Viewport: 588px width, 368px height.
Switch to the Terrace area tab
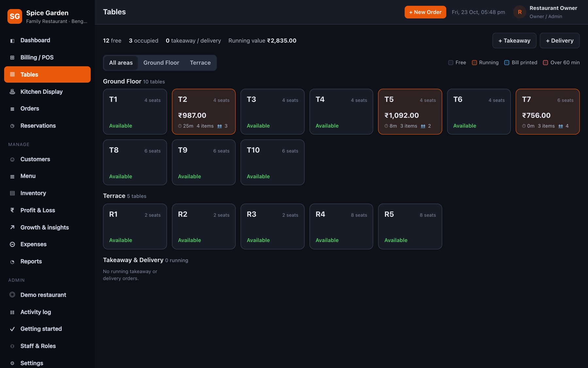coord(200,62)
